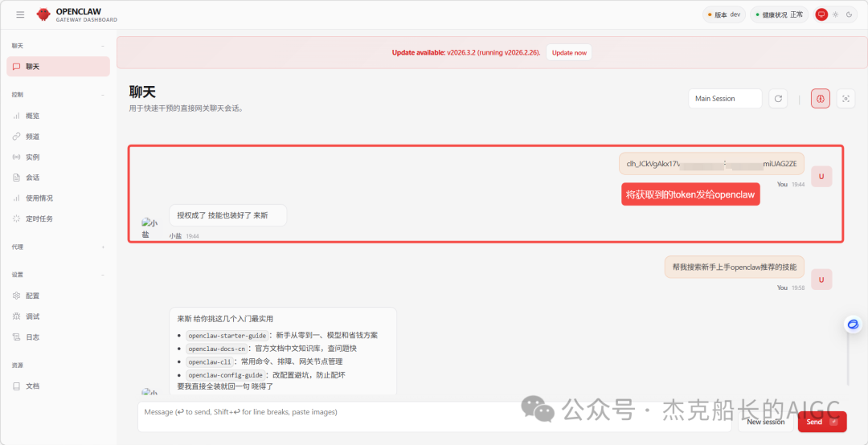868x445 pixels.
Task: Select the system theme monitor icon
Action: point(821,15)
